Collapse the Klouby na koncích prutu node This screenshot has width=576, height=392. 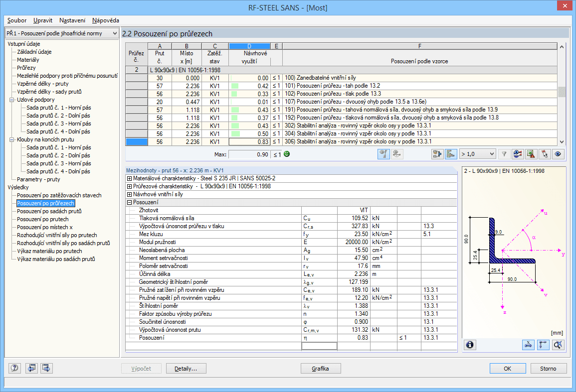(11, 139)
